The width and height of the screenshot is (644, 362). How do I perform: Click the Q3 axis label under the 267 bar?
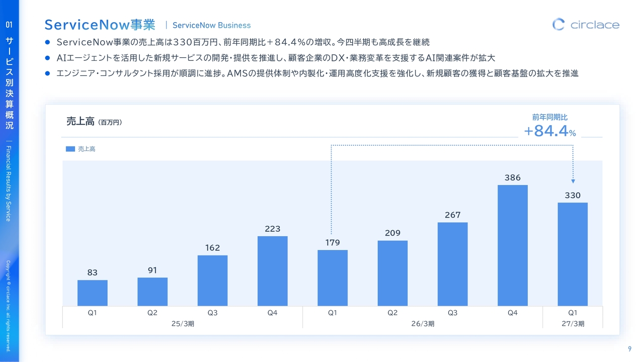(453, 313)
